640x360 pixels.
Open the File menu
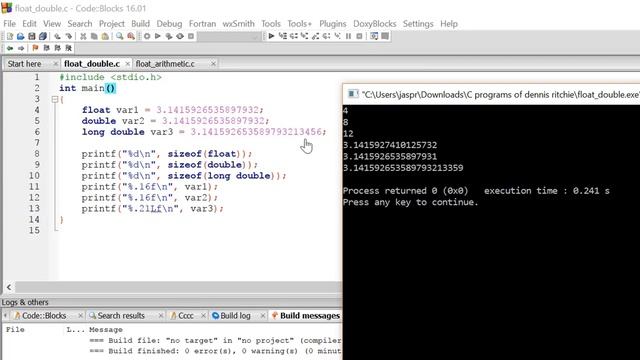tap(9, 24)
